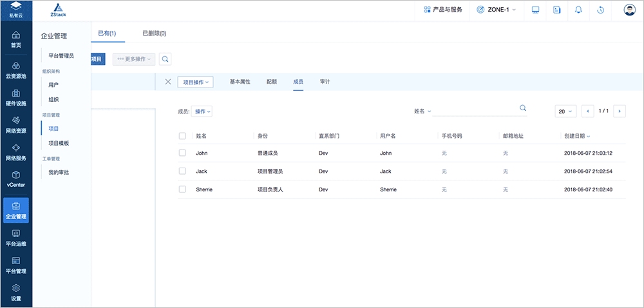This screenshot has height=308, width=644.
Task: Open the user avatar profile icon
Action: [630, 10]
